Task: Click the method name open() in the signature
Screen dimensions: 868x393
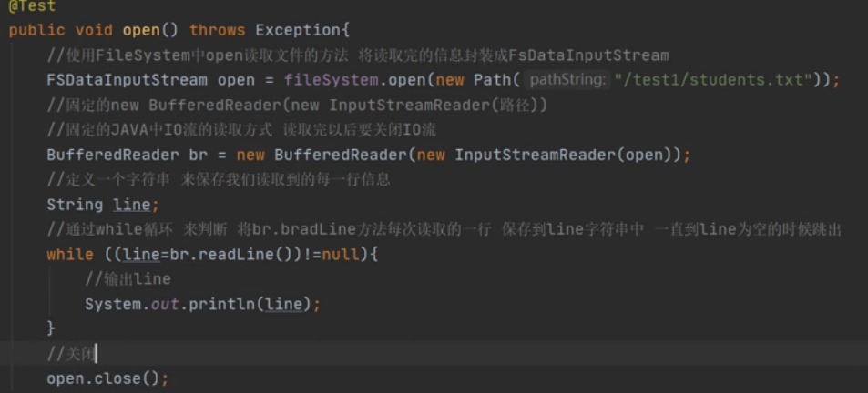Action: (150, 30)
